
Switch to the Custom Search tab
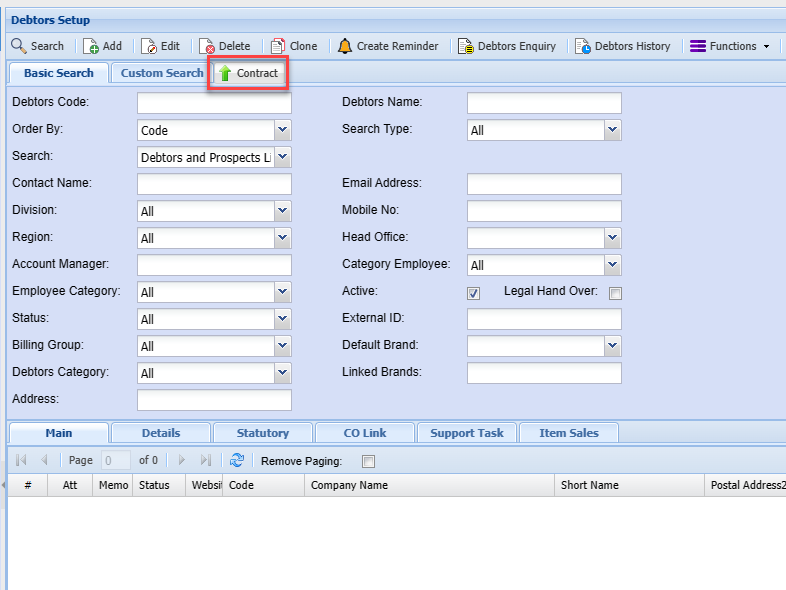click(161, 73)
